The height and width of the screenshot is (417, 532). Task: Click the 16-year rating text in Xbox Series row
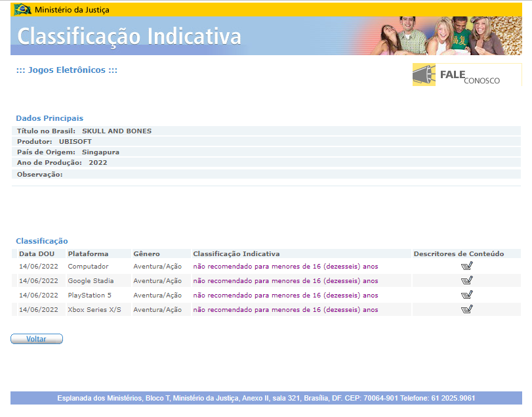click(x=285, y=310)
